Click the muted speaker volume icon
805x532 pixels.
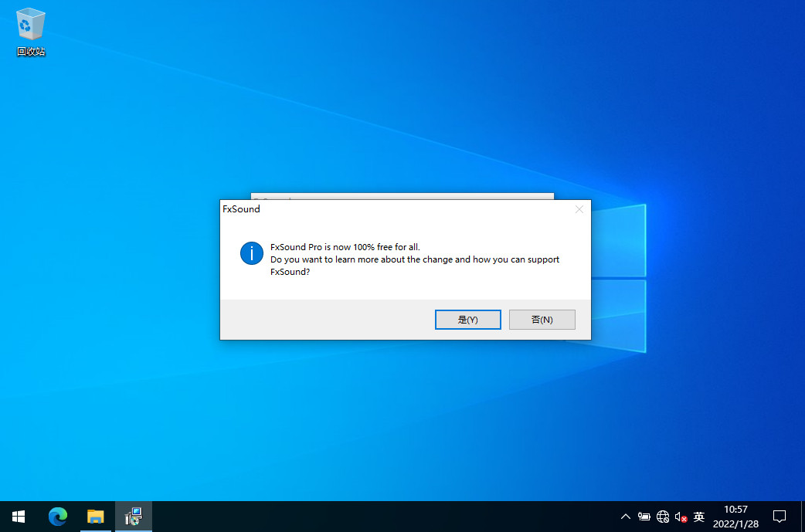point(681,517)
